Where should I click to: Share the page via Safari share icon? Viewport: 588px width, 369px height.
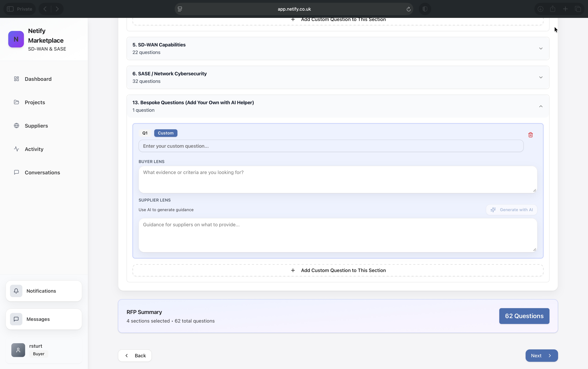tap(553, 9)
